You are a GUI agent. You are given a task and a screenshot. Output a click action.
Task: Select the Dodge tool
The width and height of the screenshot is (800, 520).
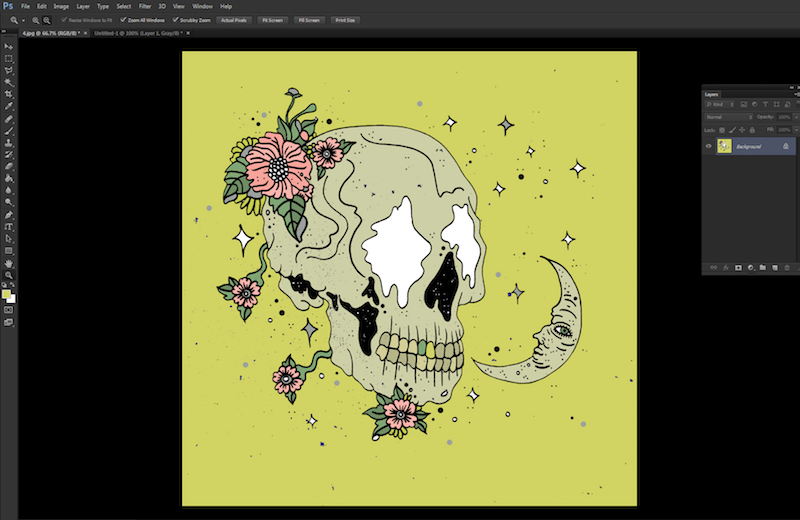(9, 203)
